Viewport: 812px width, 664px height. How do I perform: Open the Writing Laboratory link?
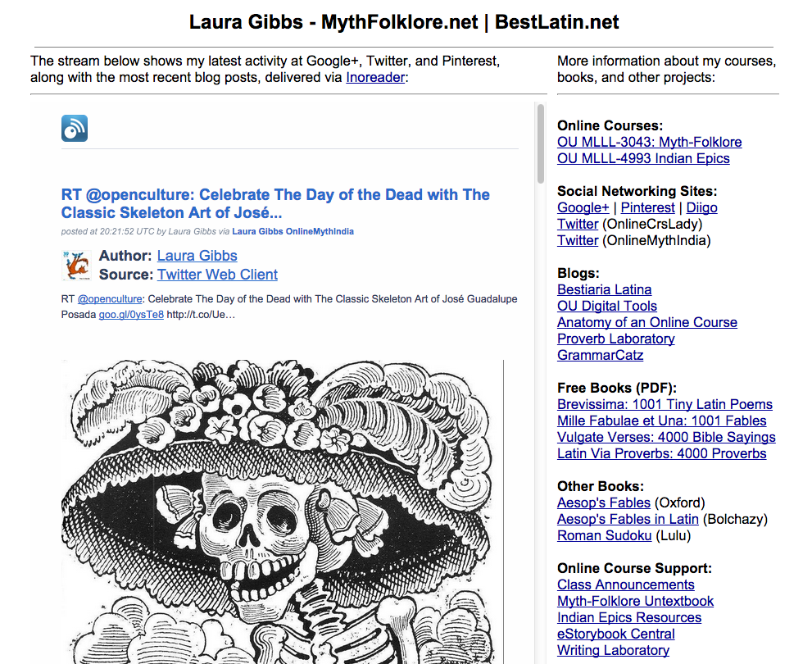(x=613, y=651)
